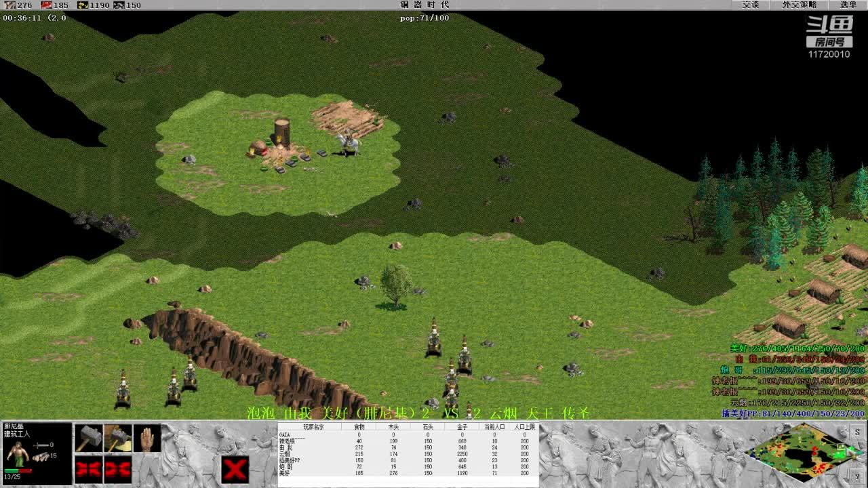
Task: Click the food resource icon showing 185
Action: click(46, 5)
